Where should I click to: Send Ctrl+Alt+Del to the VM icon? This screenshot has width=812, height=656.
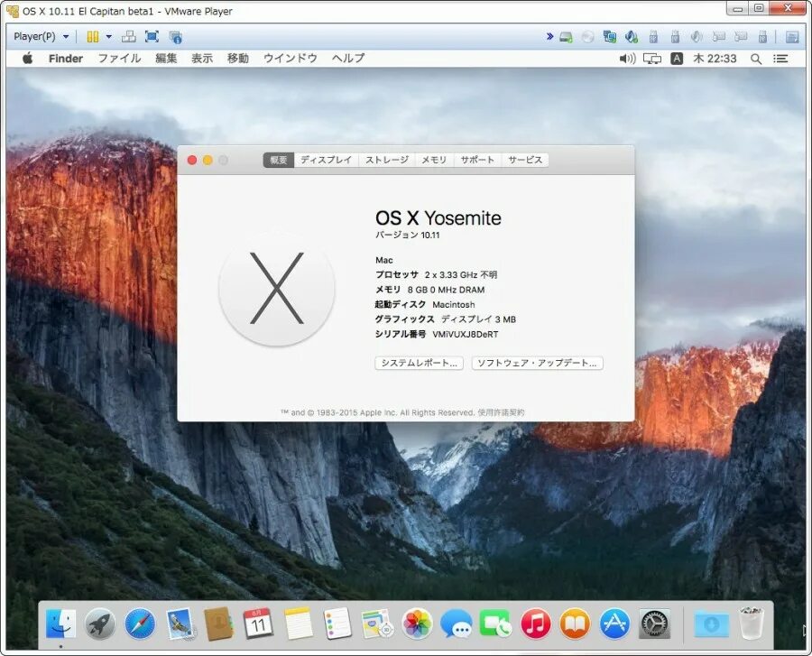coord(128,37)
